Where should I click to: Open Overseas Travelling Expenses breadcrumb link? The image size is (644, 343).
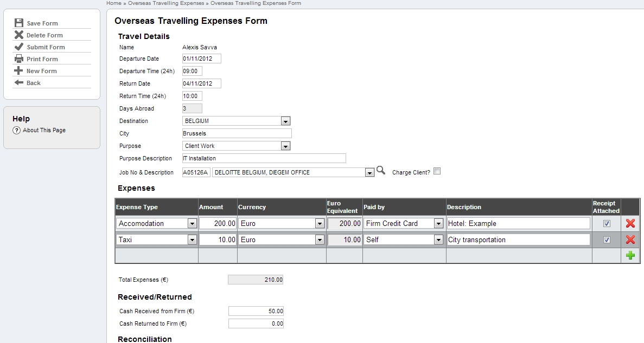click(166, 3)
